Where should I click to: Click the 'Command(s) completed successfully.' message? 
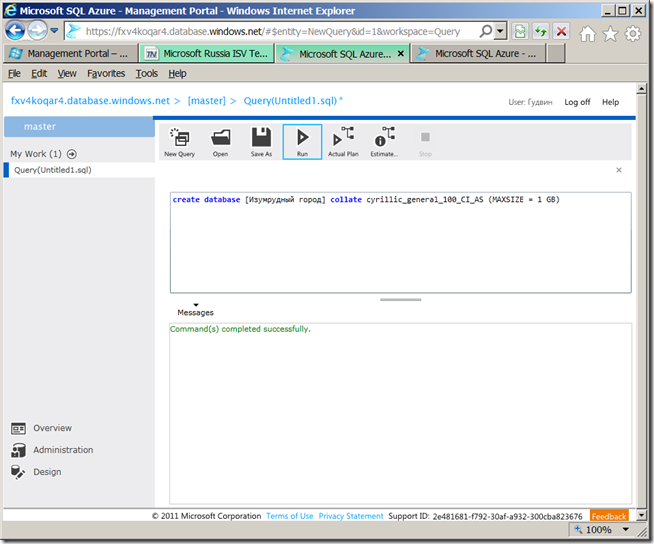(x=240, y=329)
